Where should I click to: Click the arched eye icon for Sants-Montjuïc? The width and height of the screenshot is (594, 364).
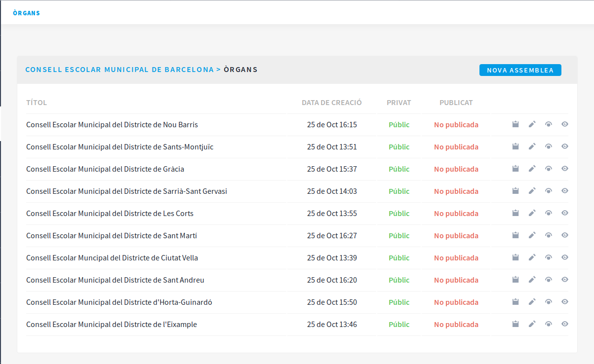coord(548,146)
